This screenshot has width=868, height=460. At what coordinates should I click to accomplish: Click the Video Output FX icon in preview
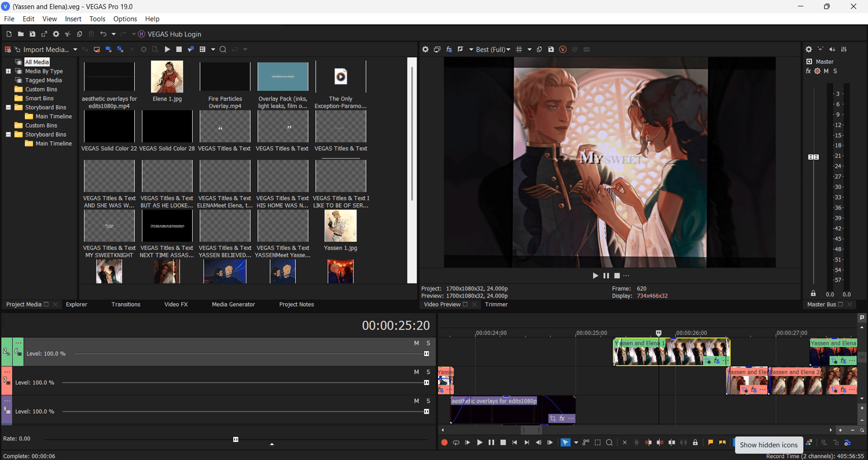point(449,50)
